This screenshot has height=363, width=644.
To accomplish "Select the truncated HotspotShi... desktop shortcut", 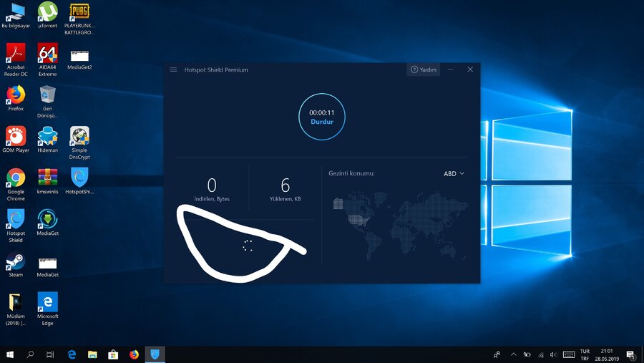I will pyautogui.click(x=79, y=181).
